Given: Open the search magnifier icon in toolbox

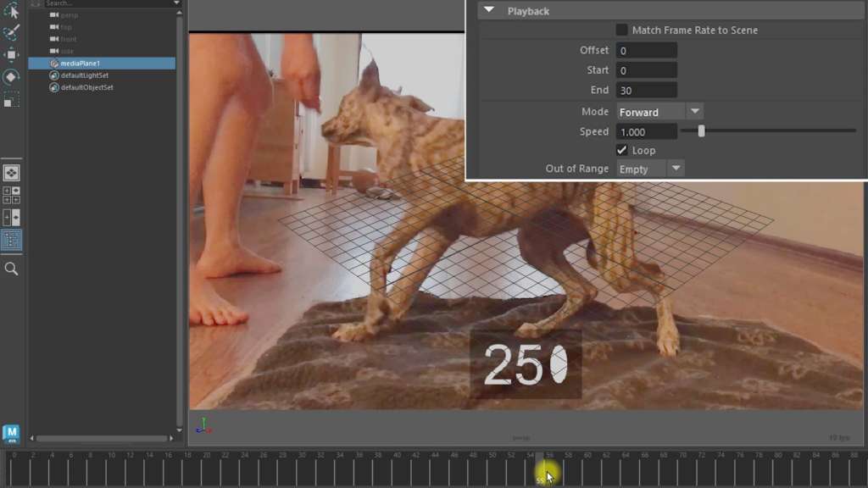Looking at the screenshot, I should (11, 269).
